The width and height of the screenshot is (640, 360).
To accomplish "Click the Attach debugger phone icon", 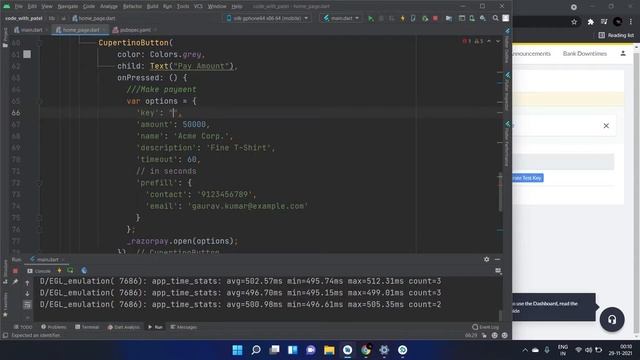I will (413, 18).
